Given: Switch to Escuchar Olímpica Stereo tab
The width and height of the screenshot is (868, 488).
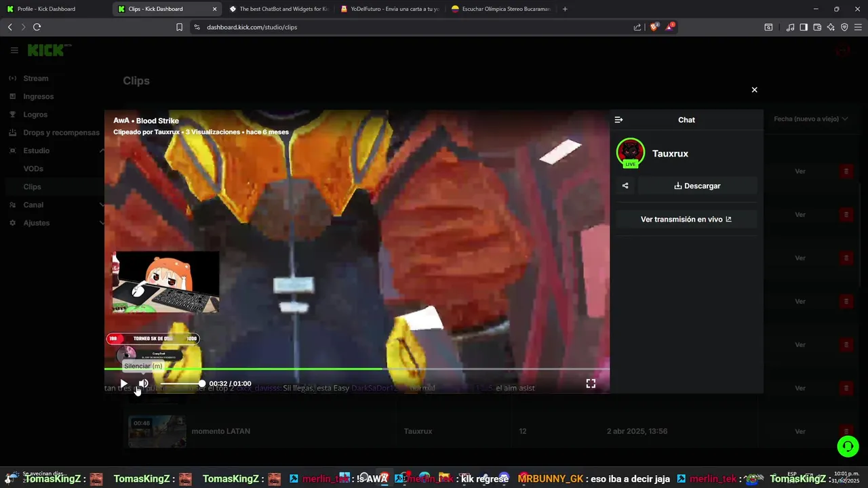Looking at the screenshot, I should pyautogui.click(x=500, y=9).
